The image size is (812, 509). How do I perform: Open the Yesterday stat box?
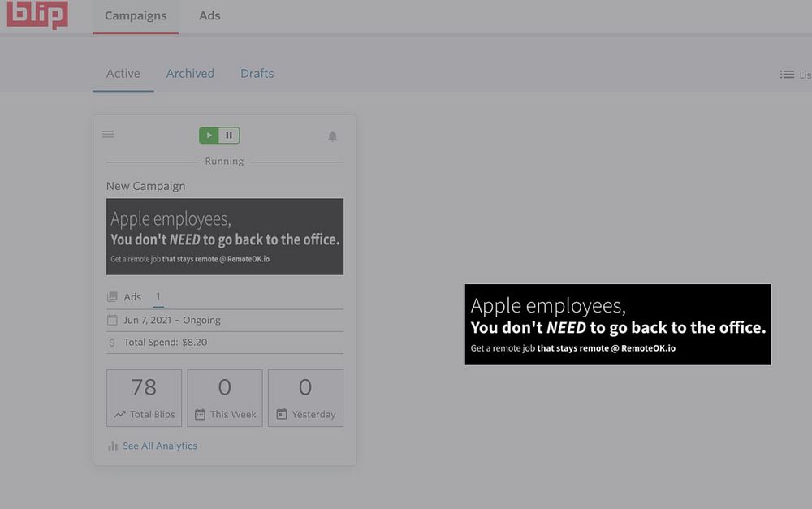(x=305, y=399)
